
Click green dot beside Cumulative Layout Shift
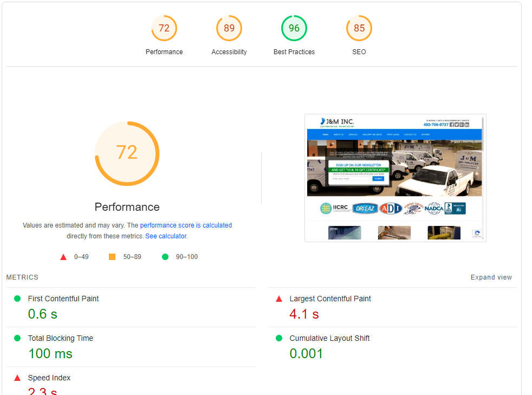click(x=279, y=338)
